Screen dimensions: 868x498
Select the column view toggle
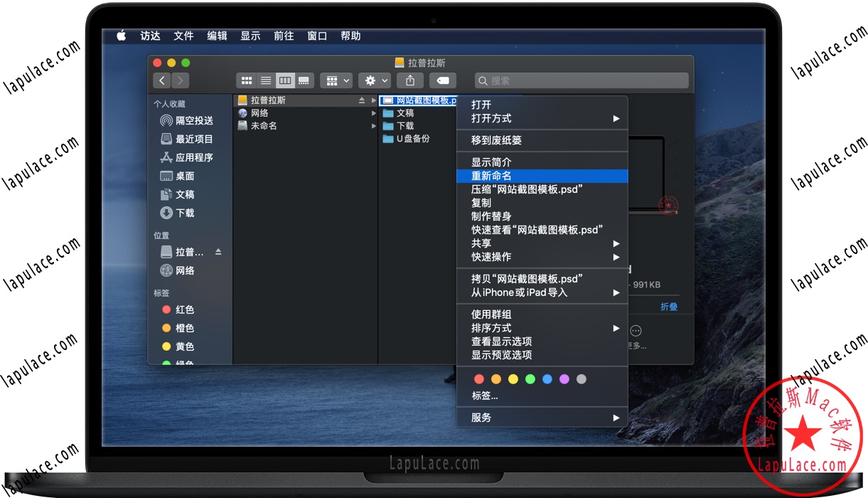pyautogui.click(x=284, y=80)
